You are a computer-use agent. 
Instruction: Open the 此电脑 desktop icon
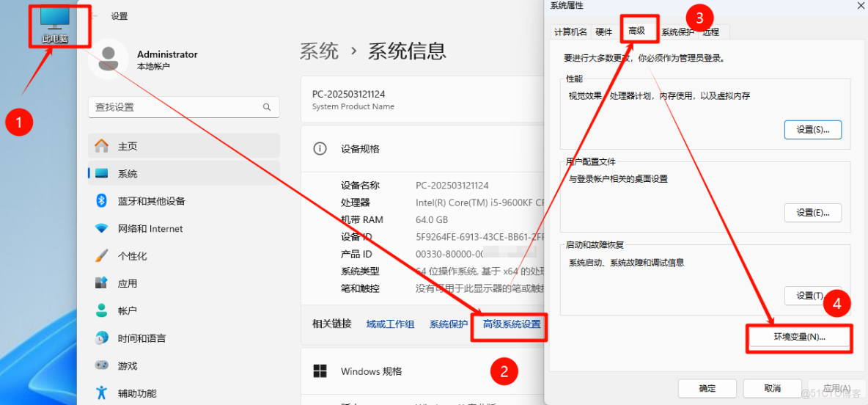click(x=56, y=23)
